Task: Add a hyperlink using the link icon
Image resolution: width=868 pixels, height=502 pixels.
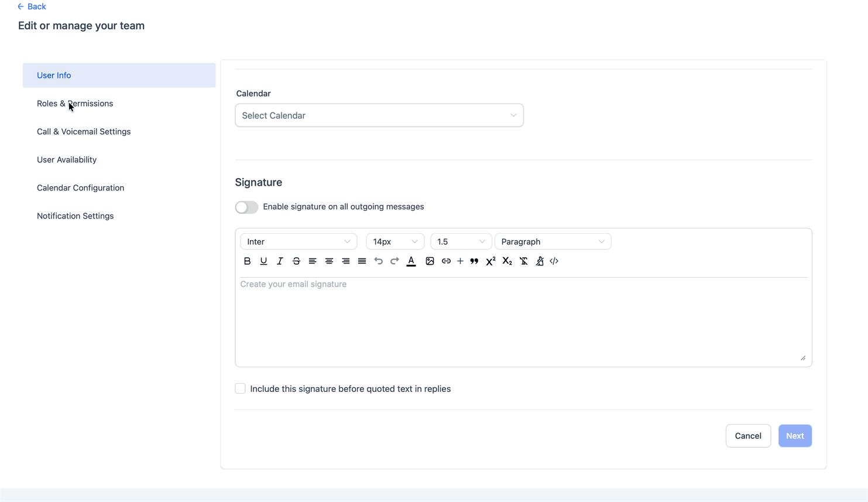Action: point(446,261)
